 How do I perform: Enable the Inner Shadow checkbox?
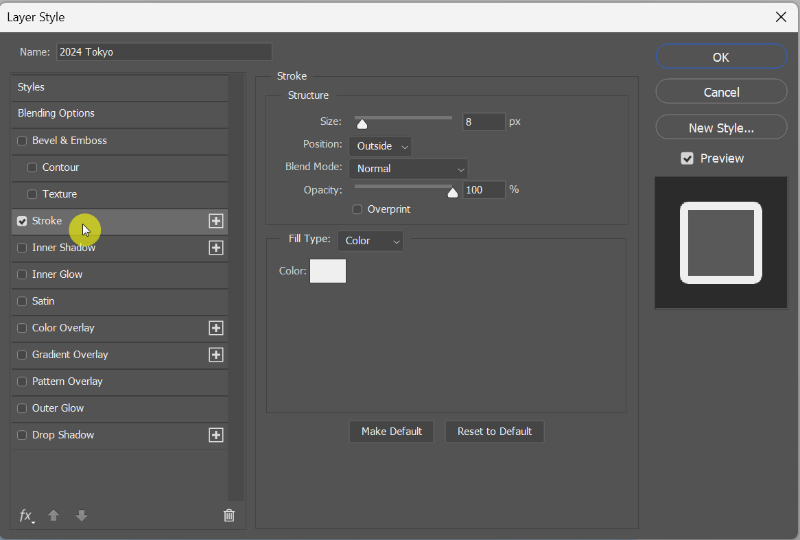[22, 248]
